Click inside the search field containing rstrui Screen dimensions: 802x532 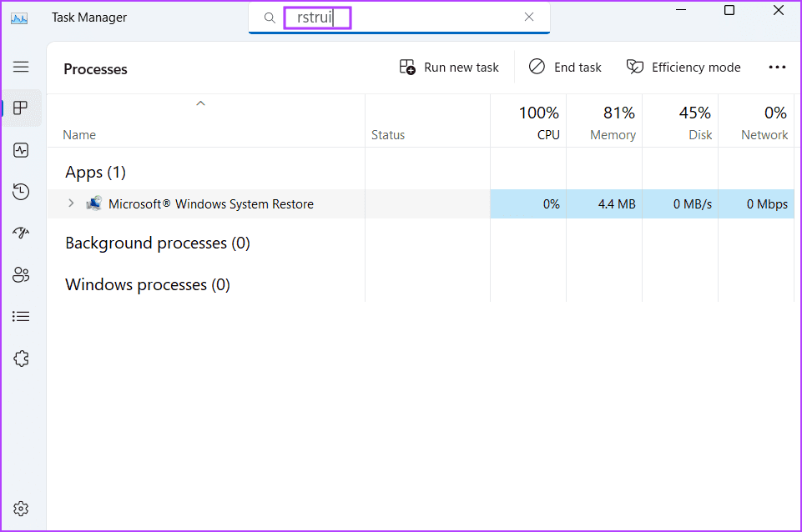[x=399, y=18]
